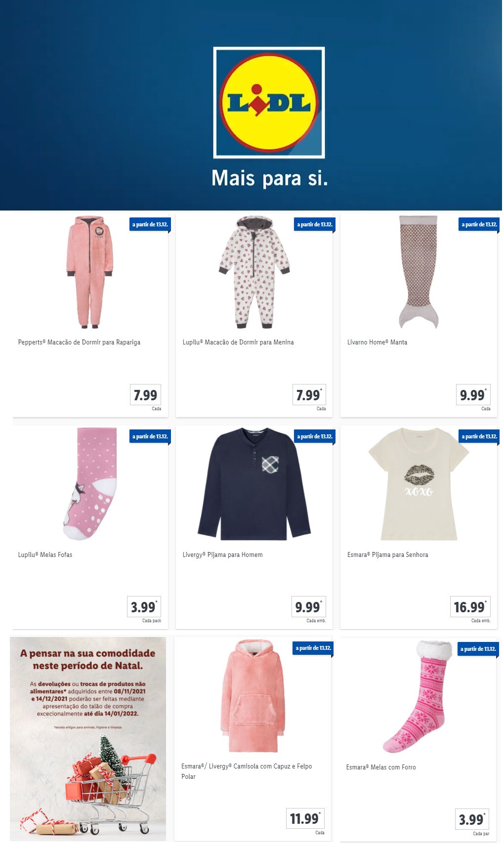This screenshot has height=850, width=504.
Task: Select the pink lined sock image
Action: coord(418,697)
